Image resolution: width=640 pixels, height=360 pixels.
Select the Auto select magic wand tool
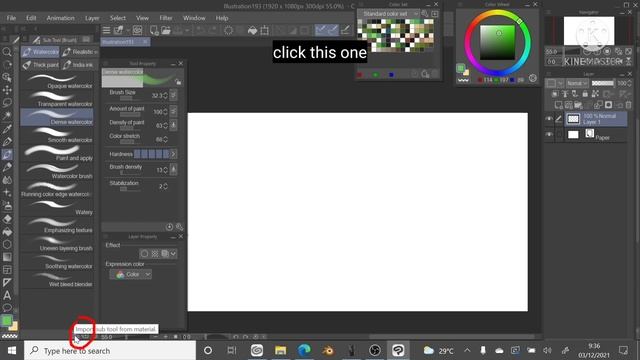click(x=7, y=116)
